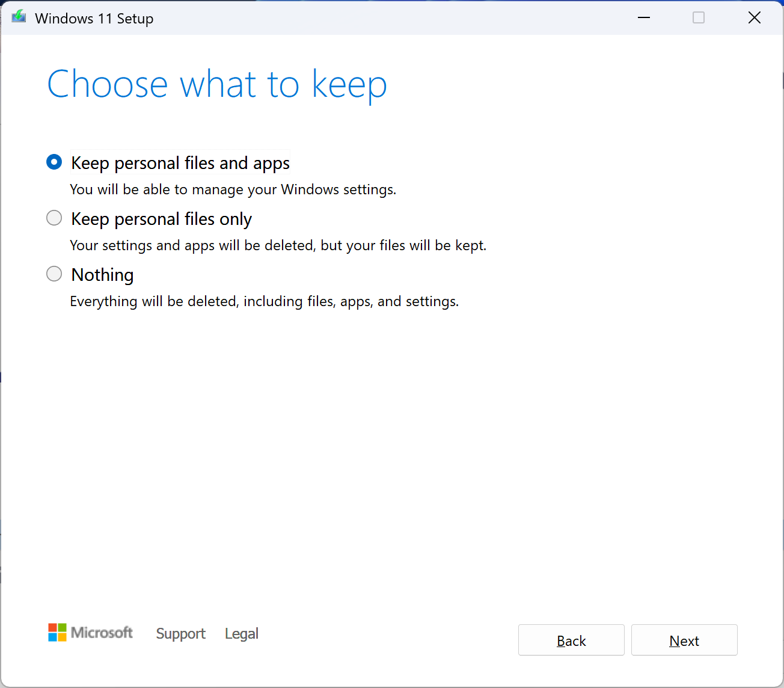Screen dimensions: 784x688
Task: Open the Legal link
Action: tap(242, 633)
